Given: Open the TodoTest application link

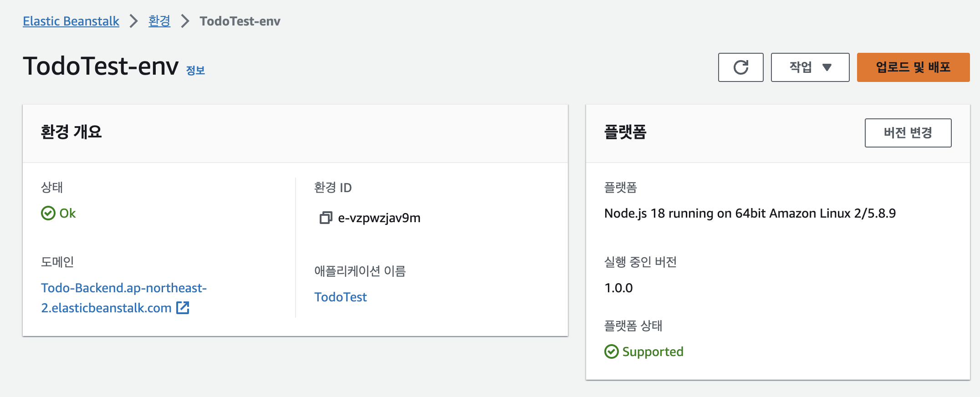Looking at the screenshot, I should (340, 297).
